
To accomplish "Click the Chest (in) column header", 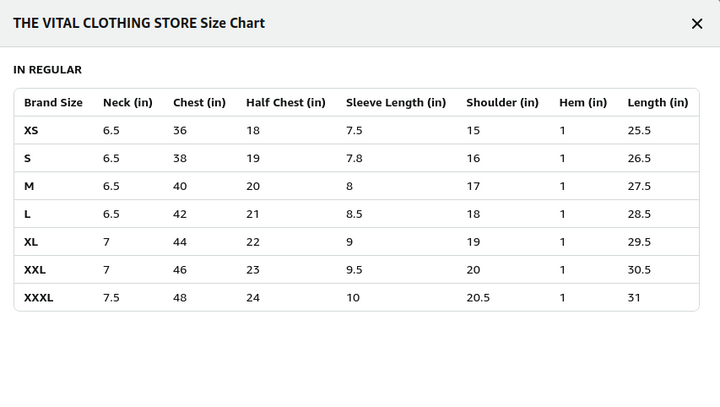I will pos(199,103).
